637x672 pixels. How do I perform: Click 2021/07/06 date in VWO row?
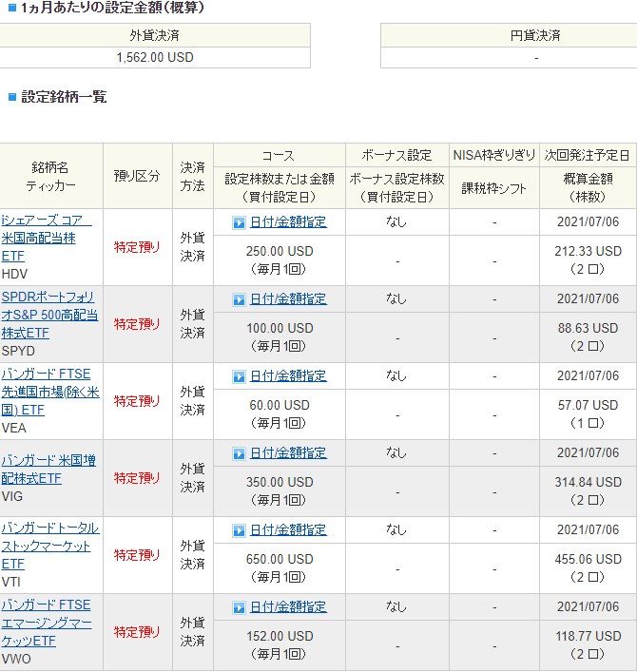589,606
